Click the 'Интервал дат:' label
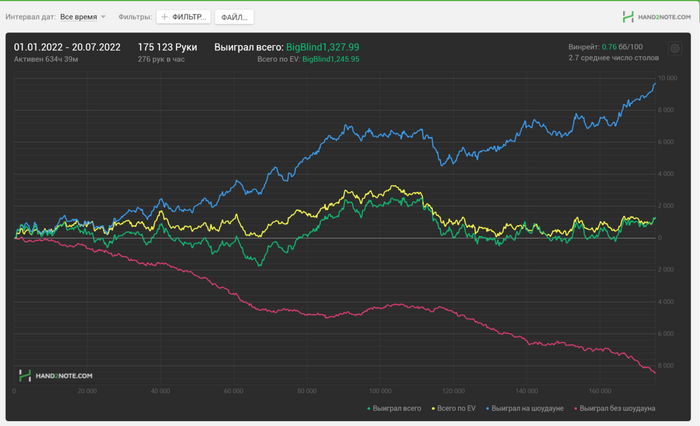The height and width of the screenshot is (426, 700). 30,17
